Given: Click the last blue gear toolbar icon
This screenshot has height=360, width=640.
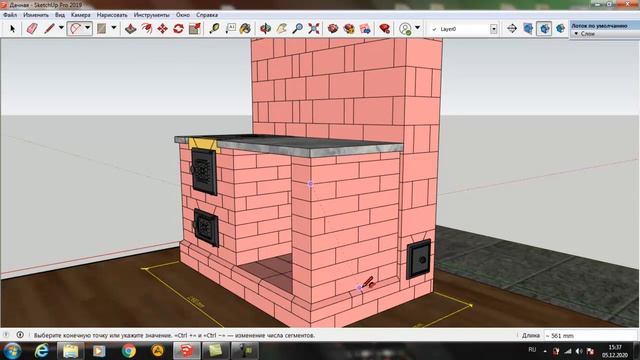Looking at the screenshot, I should pos(561,29).
